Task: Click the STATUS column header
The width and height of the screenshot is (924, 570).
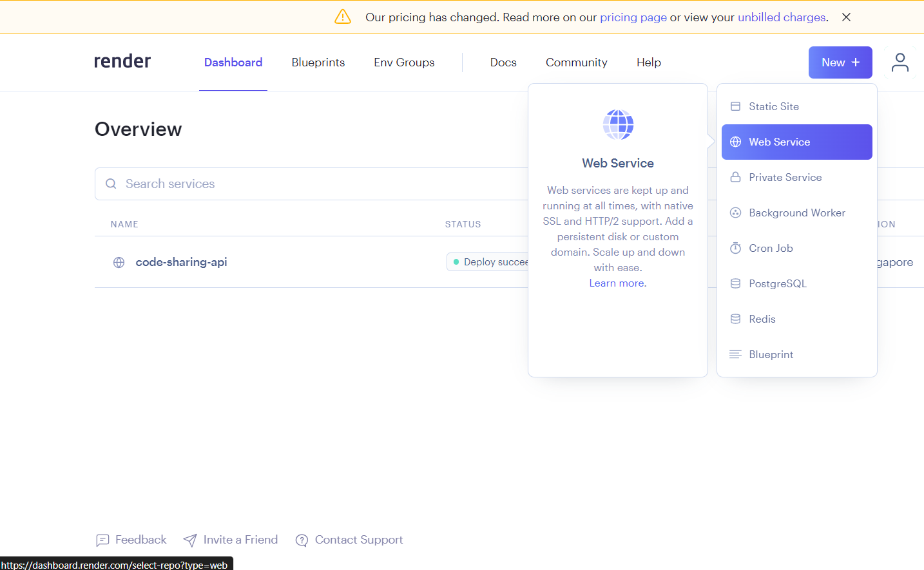Action: tap(463, 224)
